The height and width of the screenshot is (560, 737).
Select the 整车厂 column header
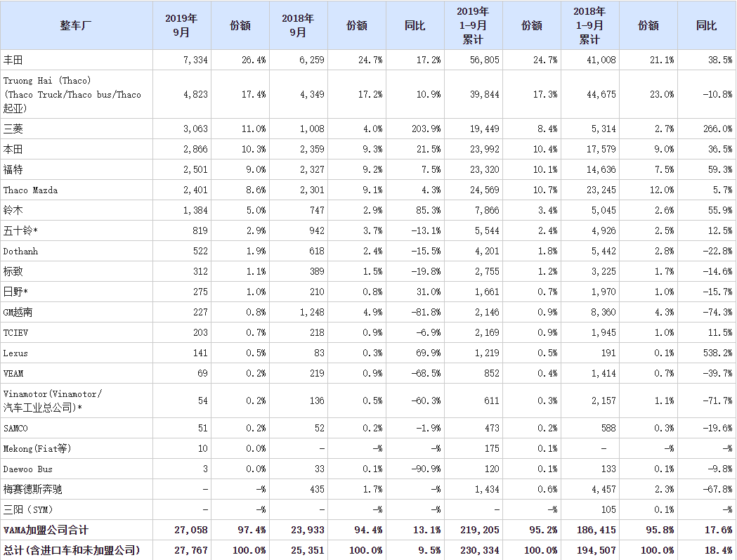pyautogui.click(x=76, y=25)
